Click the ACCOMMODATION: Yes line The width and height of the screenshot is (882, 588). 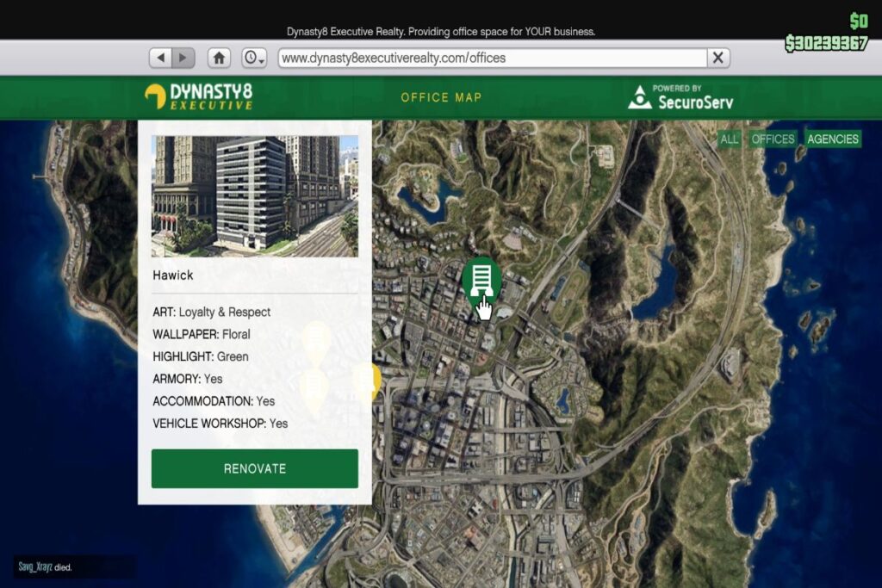[214, 401]
